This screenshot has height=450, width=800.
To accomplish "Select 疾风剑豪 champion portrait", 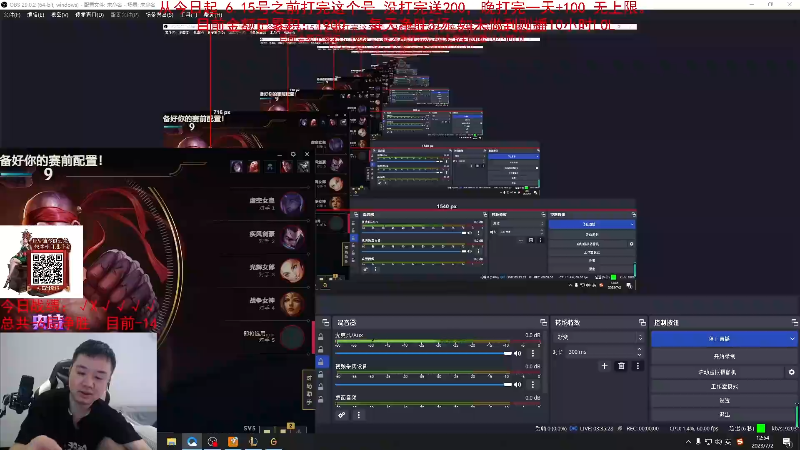I will [x=292, y=236].
